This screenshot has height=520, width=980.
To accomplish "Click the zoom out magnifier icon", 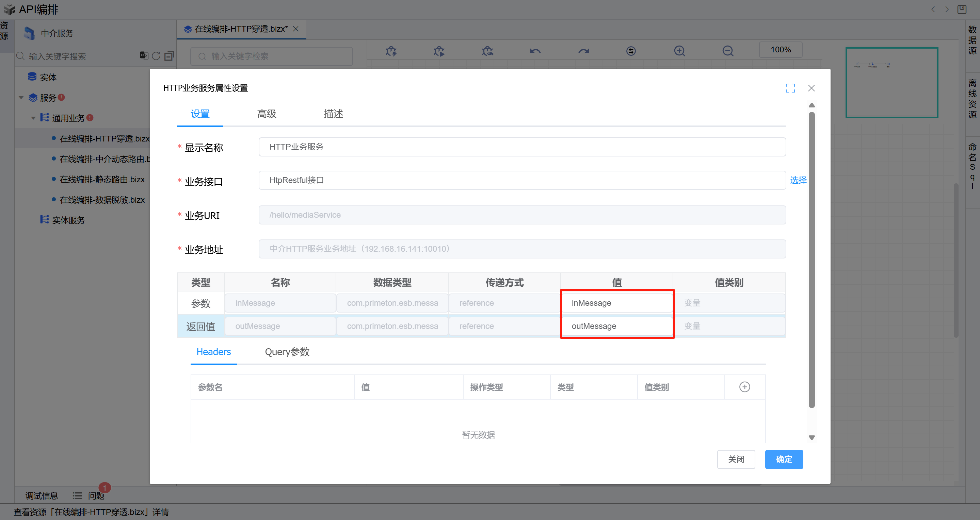I will (728, 51).
